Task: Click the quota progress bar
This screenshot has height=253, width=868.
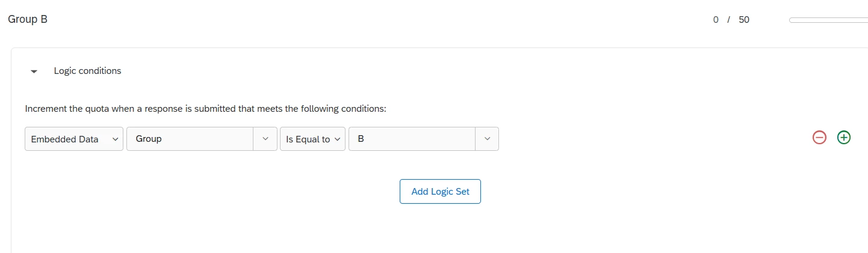Action: (x=828, y=20)
